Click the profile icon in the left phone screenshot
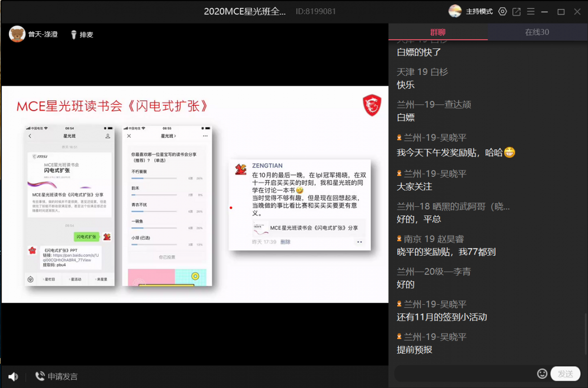Screen dimensions: 588x388 coord(107,136)
